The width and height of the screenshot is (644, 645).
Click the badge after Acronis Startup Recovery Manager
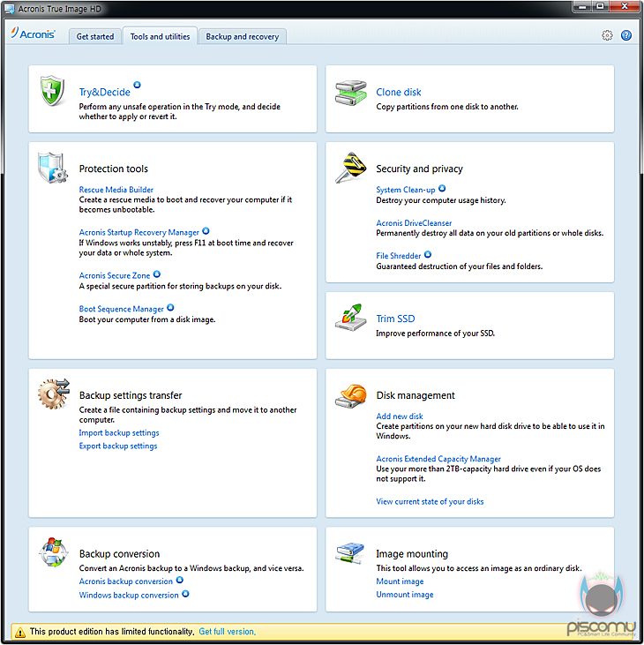click(x=206, y=231)
